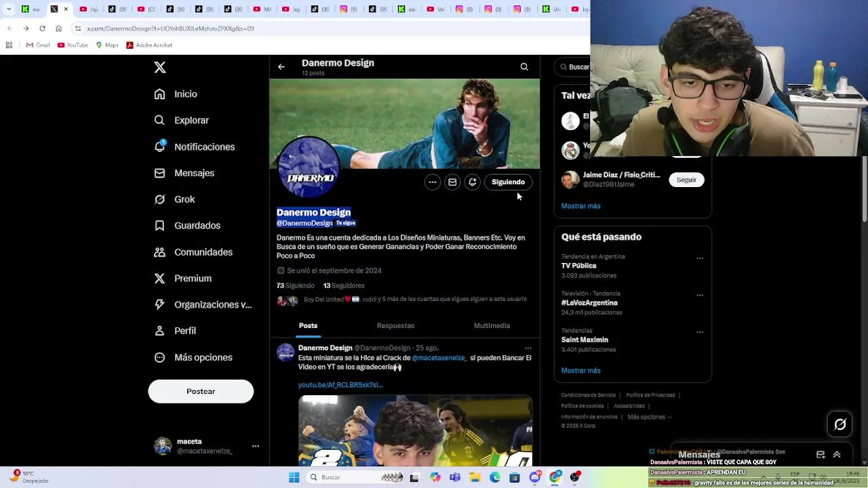The height and width of the screenshot is (488, 868).
Task: Open Política de cookies footer link
Action: (x=582, y=406)
